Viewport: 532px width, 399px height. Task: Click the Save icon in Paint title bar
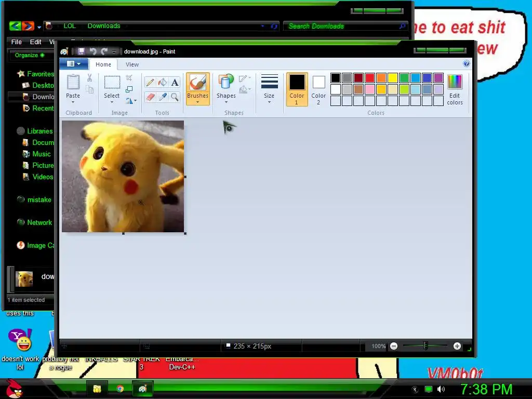(81, 51)
